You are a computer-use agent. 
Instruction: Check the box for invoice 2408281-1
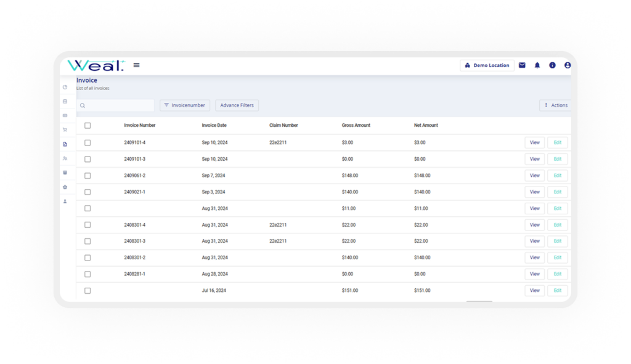click(88, 274)
